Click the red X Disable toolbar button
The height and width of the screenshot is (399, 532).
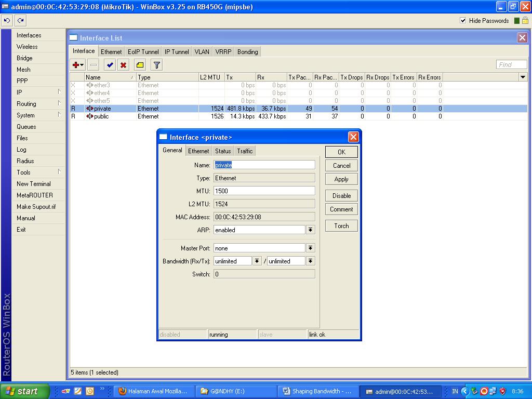click(x=124, y=65)
